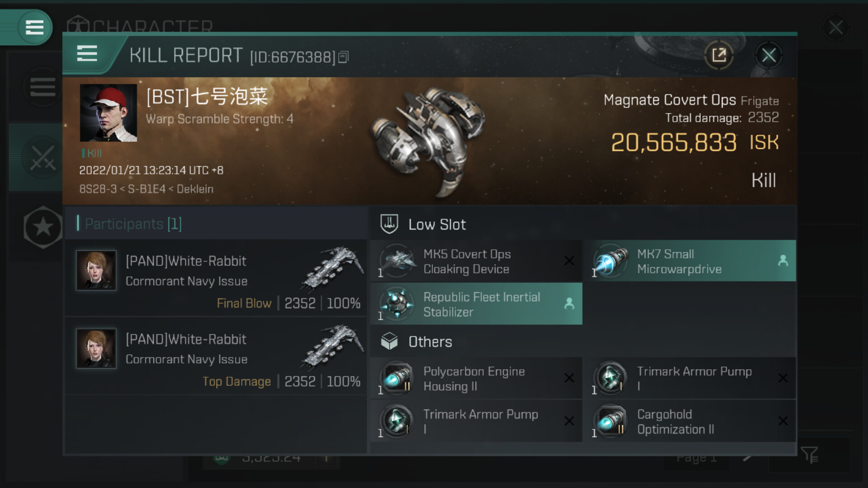Image resolution: width=868 pixels, height=488 pixels.
Task: Select Polycarbon Engine Housing II rig
Action: click(476, 379)
